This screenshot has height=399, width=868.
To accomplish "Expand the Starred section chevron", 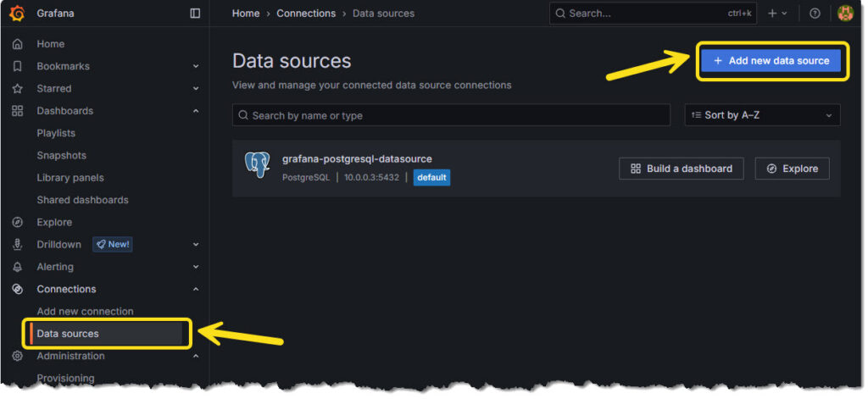I will tap(196, 89).
